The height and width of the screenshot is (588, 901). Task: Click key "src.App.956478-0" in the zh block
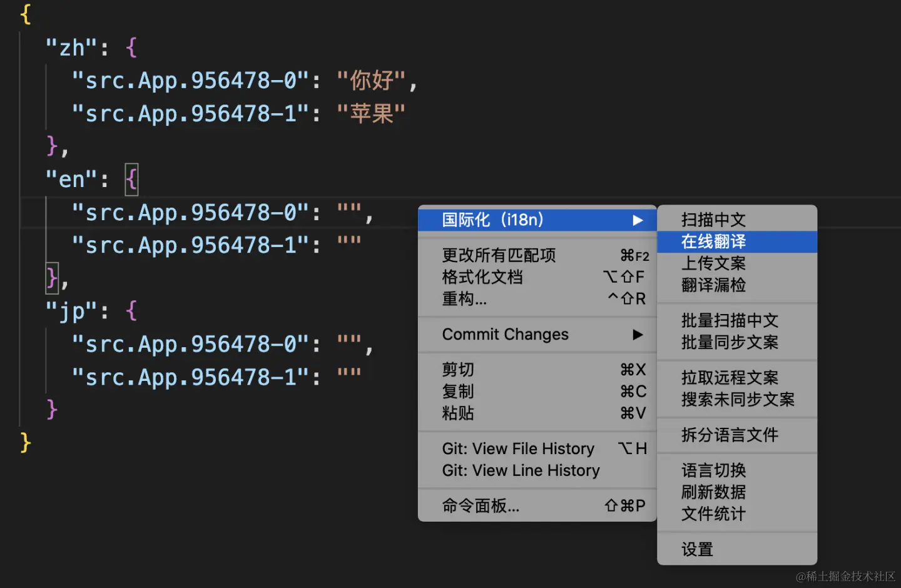point(190,81)
